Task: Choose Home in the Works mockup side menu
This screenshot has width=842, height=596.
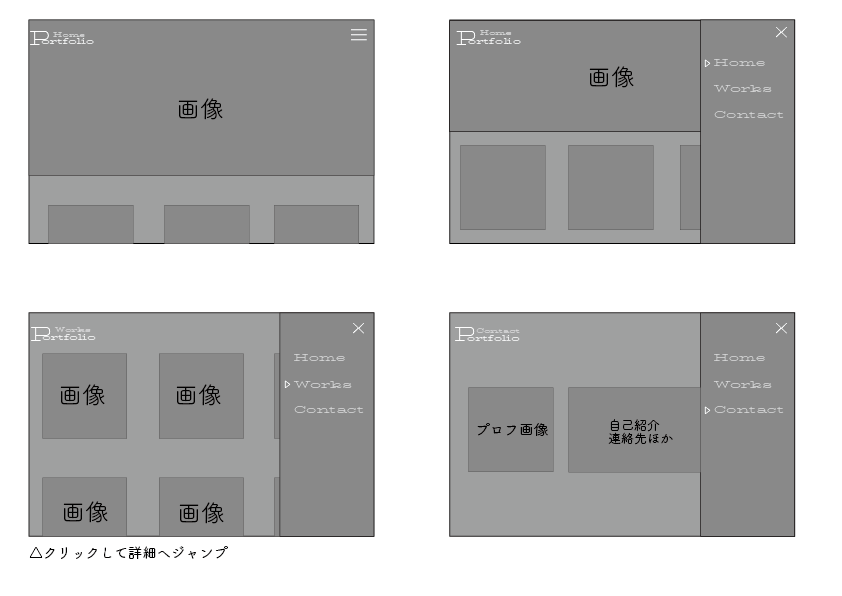Action: 319,358
